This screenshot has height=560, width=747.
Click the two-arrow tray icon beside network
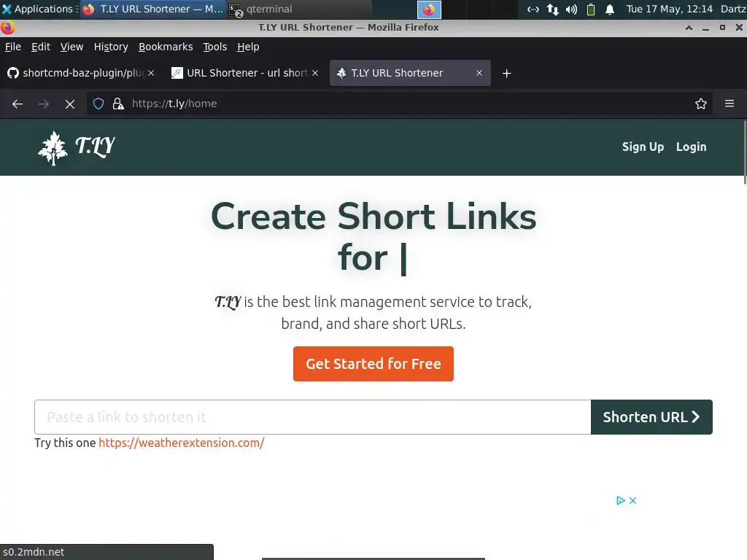[552, 9]
